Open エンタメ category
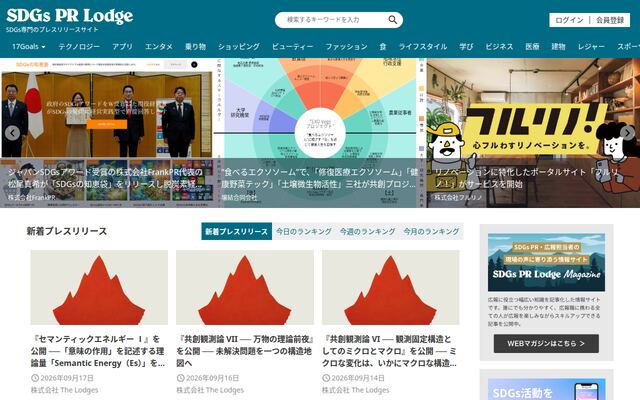 [159, 47]
